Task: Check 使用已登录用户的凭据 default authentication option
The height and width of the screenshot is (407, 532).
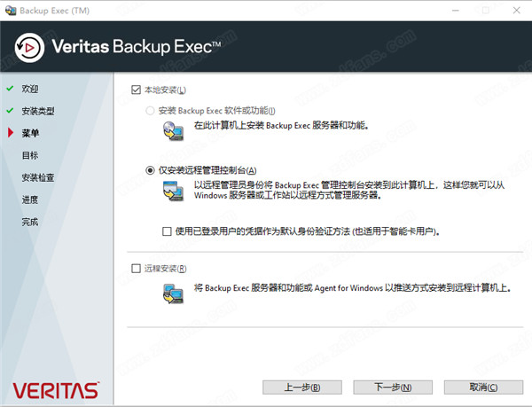Action: point(167,231)
